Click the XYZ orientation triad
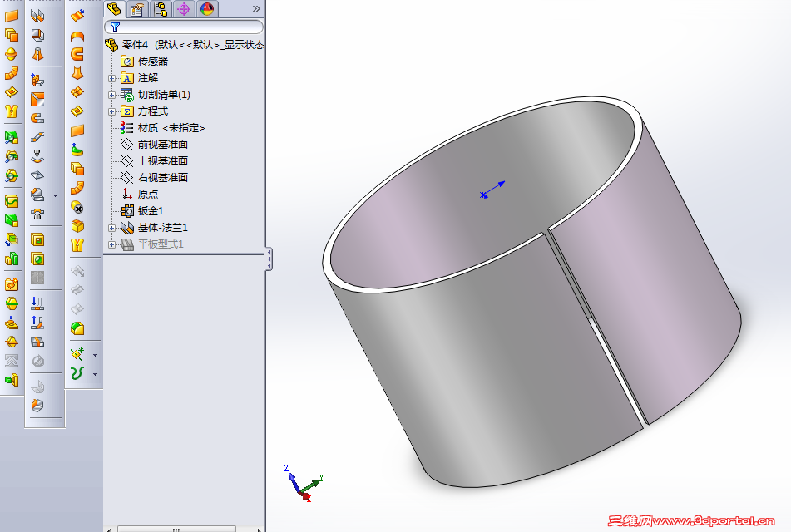The image size is (791, 532). 304,483
